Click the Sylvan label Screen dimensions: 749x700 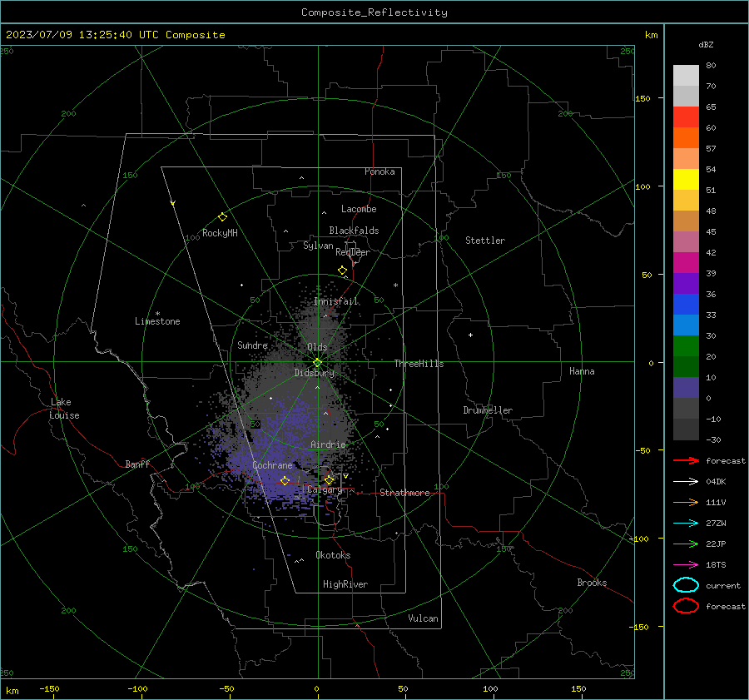coord(318,246)
